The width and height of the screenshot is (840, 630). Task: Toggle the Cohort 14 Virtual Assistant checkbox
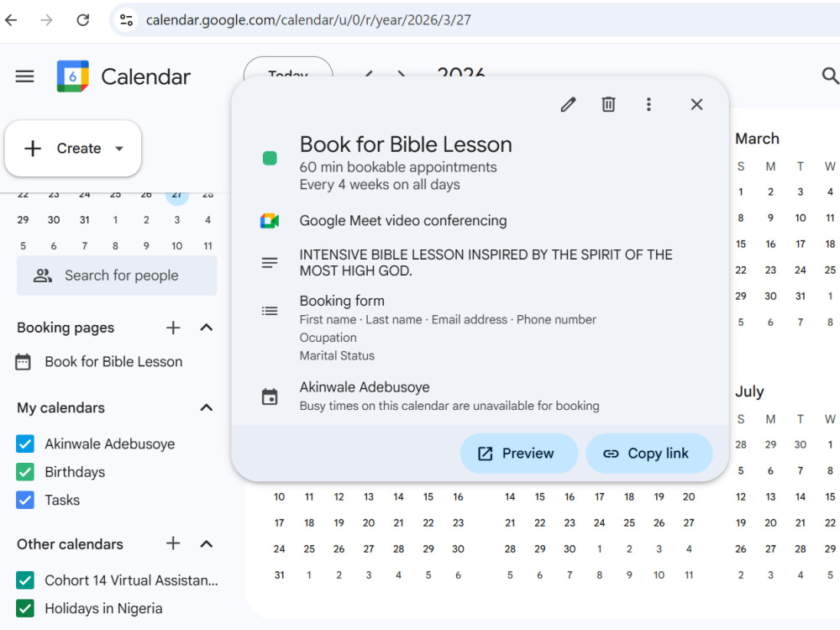pos(25,580)
